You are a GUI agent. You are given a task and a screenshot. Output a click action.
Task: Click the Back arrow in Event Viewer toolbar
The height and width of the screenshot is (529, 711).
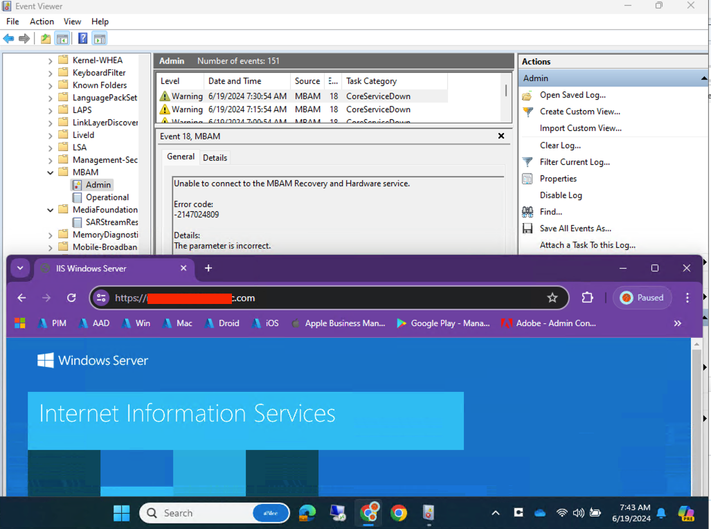click(x=8, y=39)
